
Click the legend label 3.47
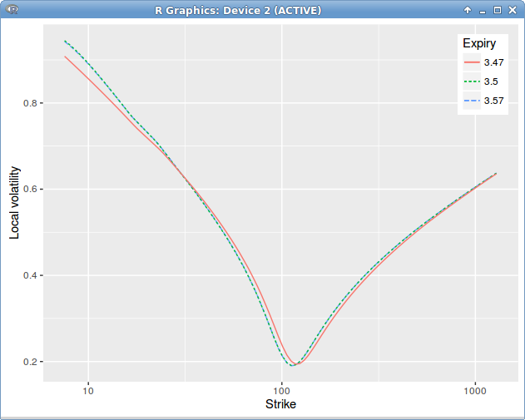493,62
